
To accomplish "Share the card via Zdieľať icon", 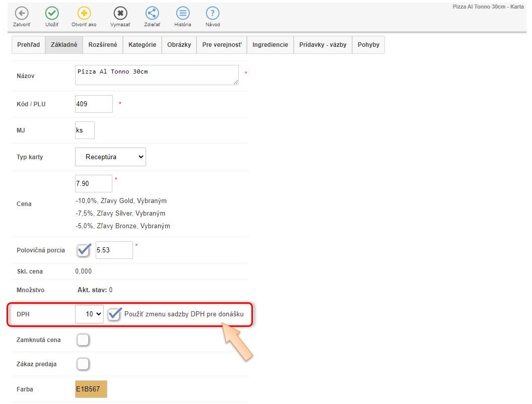I will (152, 14).
